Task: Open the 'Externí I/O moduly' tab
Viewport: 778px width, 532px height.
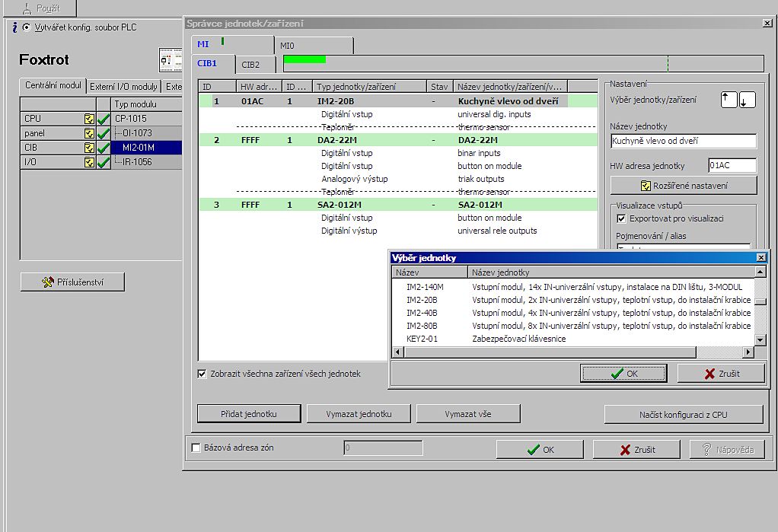Action: (x=124, y=86)
